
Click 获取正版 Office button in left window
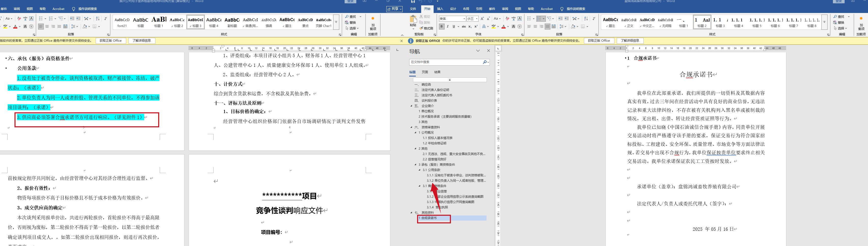click(111, 41)
